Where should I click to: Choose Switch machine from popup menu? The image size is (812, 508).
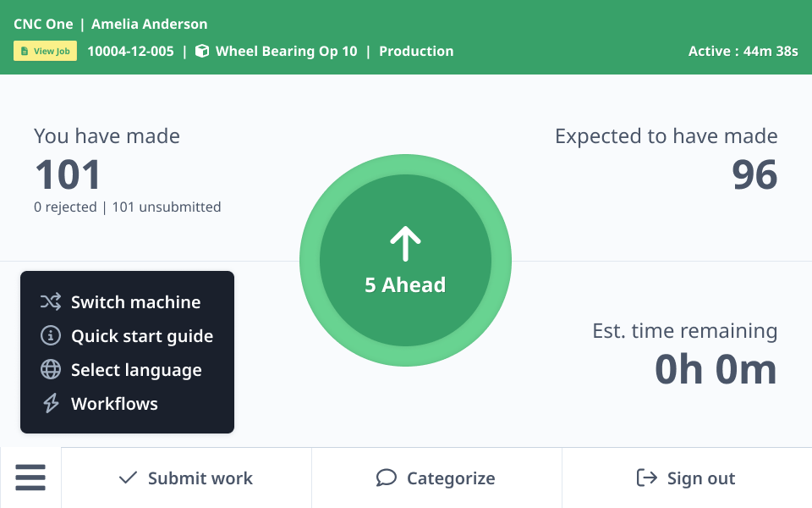coord(135,302)
